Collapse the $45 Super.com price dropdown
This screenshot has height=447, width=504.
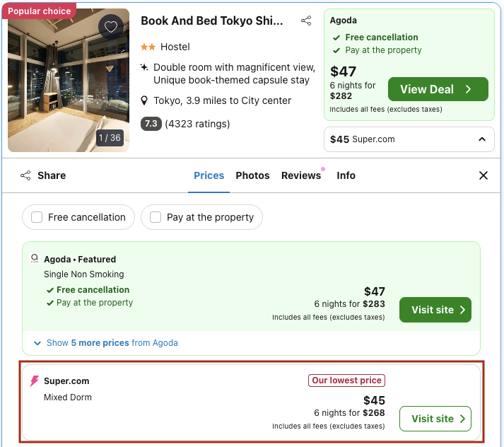pyautogui.click(x=482, y=139)
